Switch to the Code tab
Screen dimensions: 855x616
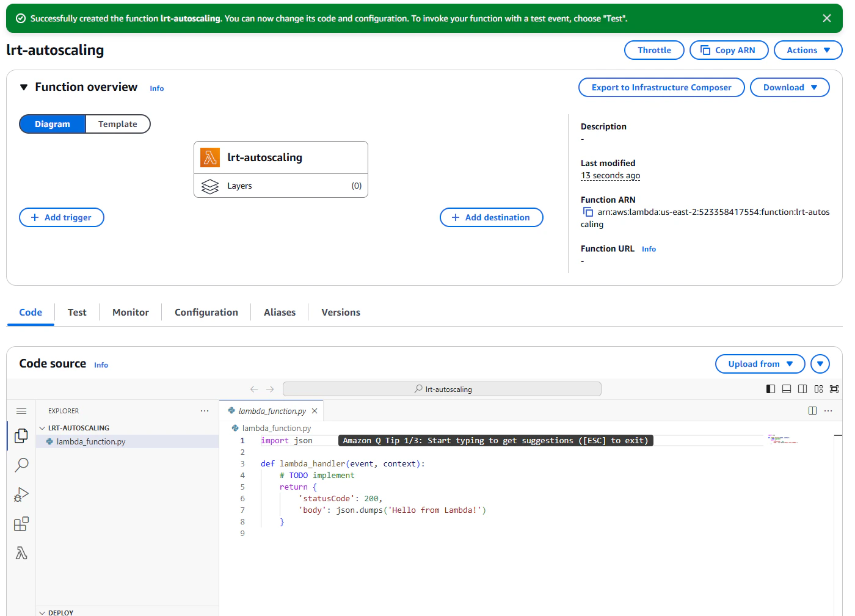click(x=31, y=313)
